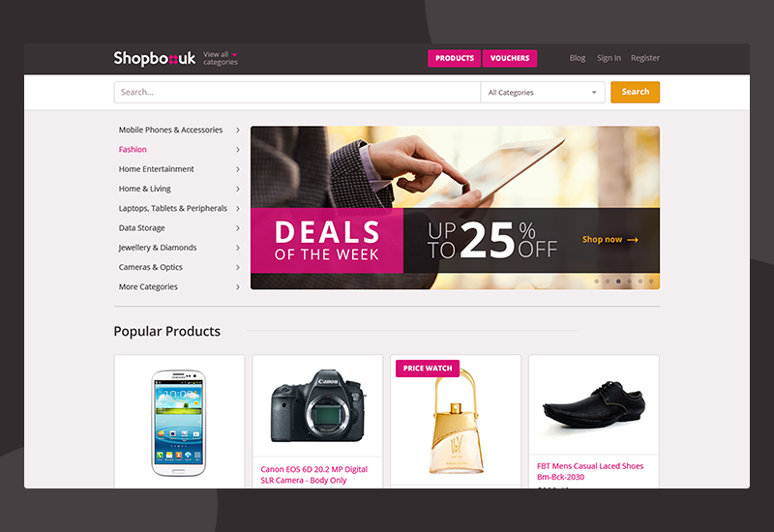The image size is (774, 532).
Task: Click the Price Watch badge on perfume
Action: (x=428, y=369)
